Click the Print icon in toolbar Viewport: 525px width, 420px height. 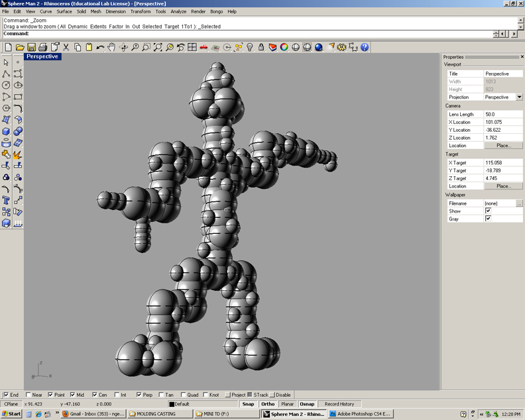pyautogui.click(x=42, y=48)
